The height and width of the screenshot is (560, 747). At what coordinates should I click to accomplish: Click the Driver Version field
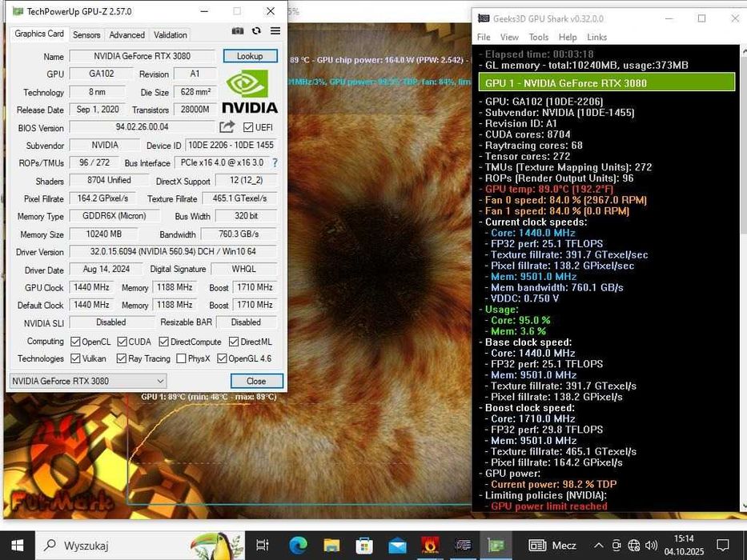[x=173, y=251]
